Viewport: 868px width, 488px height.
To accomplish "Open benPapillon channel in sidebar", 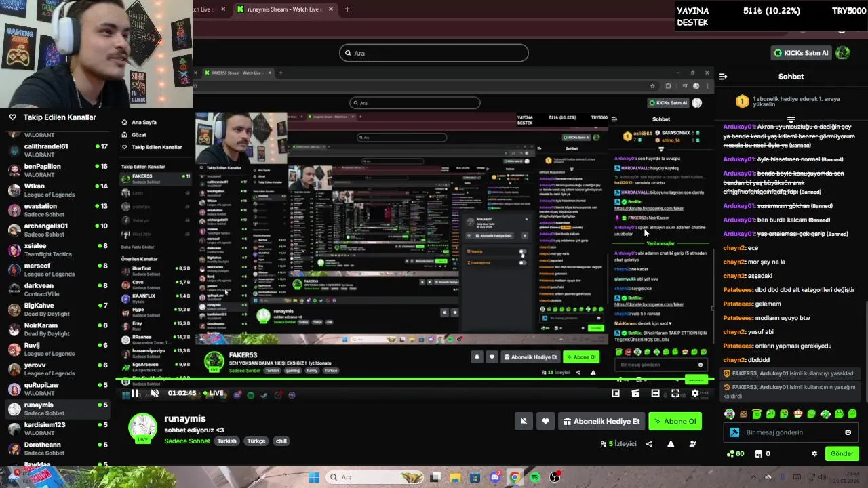I will (x=56, y=171).
